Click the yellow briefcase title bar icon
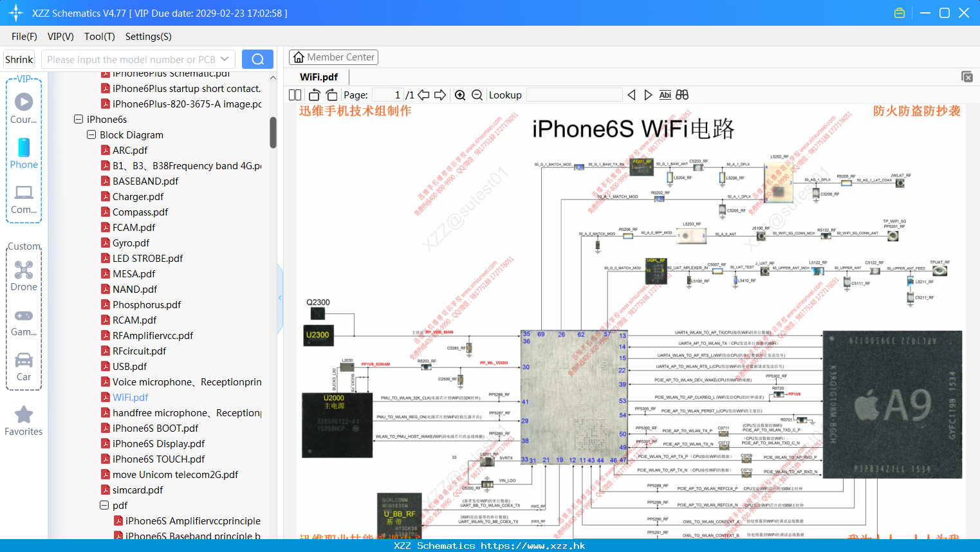The width and height of the screenshot is (980, 552). [x=900, y=13]
